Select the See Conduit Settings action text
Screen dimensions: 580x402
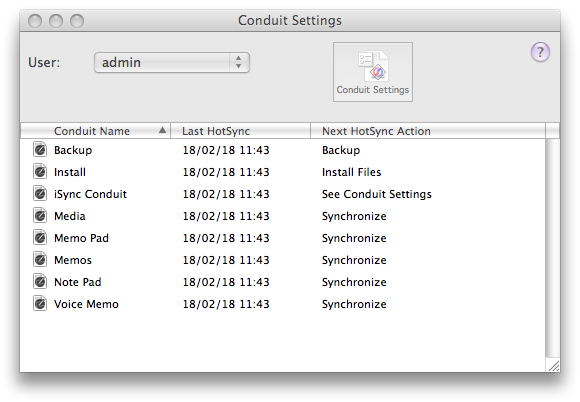point(377,194)
